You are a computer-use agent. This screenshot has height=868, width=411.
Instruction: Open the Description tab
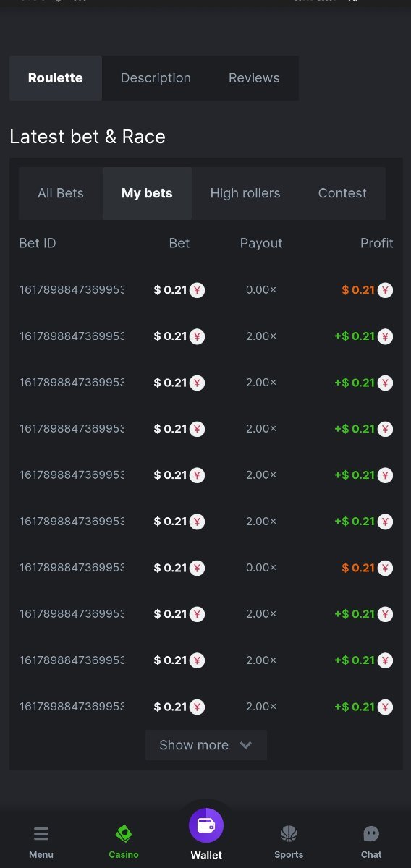click(x=156, y=78)
